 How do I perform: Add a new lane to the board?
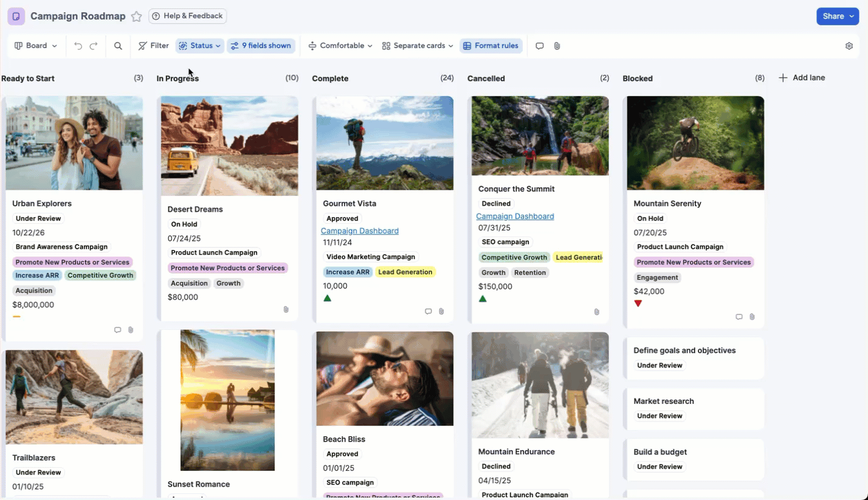[x=802, y=78]
